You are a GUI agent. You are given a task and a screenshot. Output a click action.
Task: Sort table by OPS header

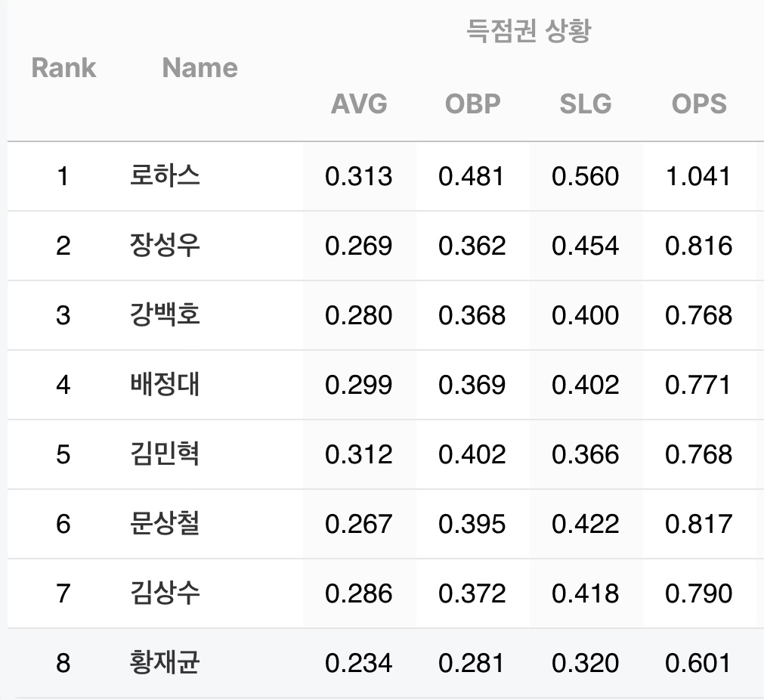coord(699,104)
